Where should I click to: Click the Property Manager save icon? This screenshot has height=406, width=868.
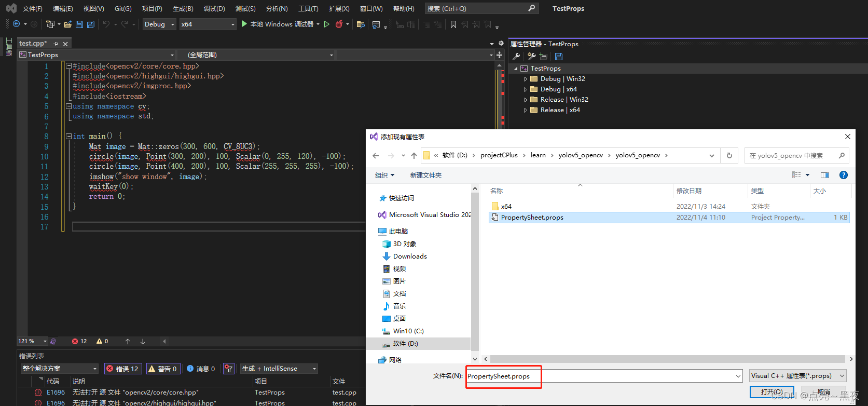(x=559, y=57)
